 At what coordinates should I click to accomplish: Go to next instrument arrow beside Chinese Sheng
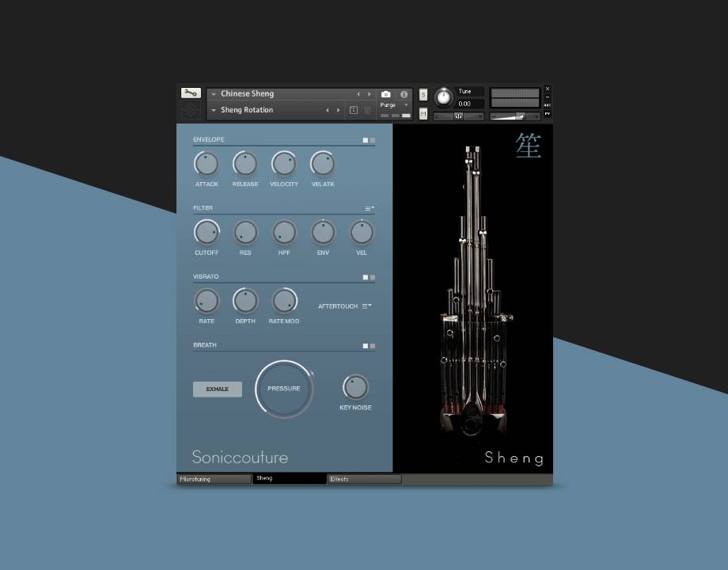369,94
